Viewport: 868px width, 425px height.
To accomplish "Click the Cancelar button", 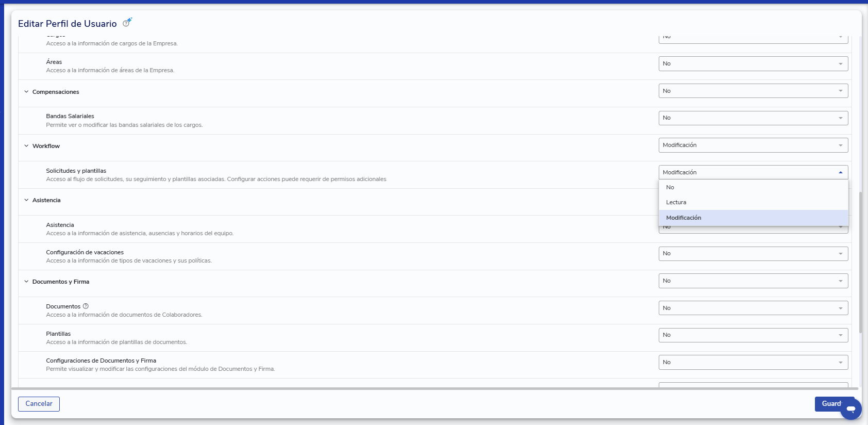I will [x=39, y=404].
